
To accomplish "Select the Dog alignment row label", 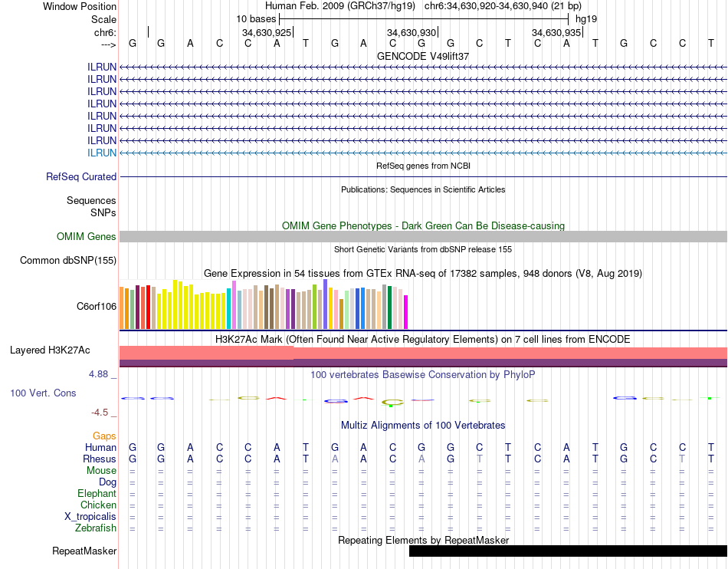I will [107, 482].
